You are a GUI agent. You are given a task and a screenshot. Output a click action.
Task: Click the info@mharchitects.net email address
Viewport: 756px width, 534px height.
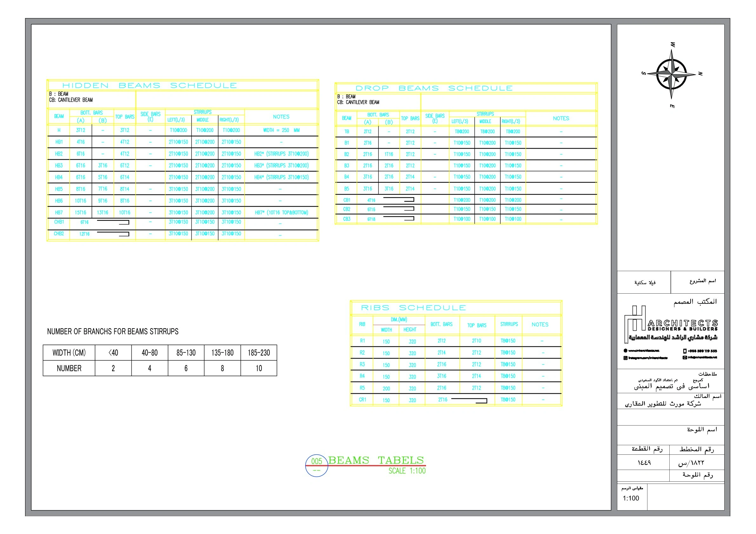click(702, 358)
